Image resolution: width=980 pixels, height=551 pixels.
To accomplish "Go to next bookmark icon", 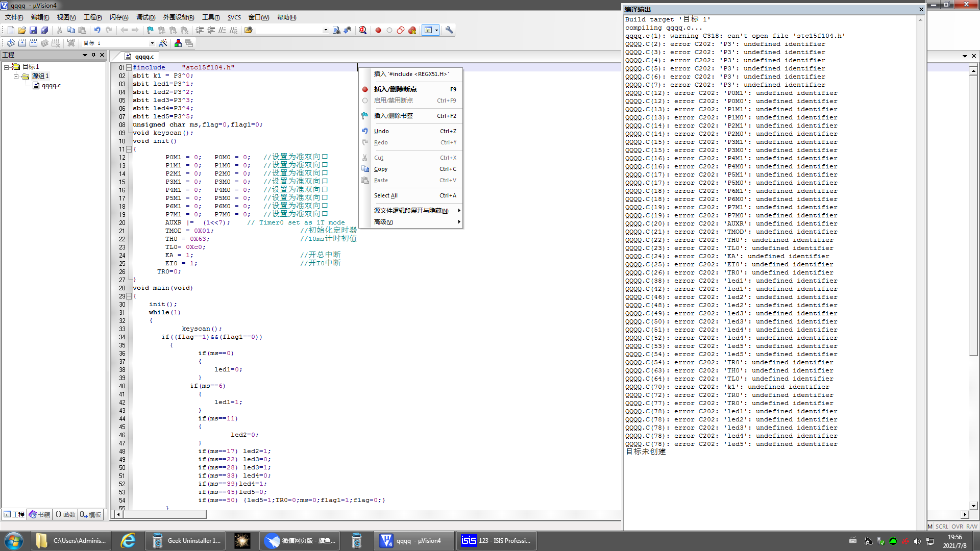I will pos(173,30).
